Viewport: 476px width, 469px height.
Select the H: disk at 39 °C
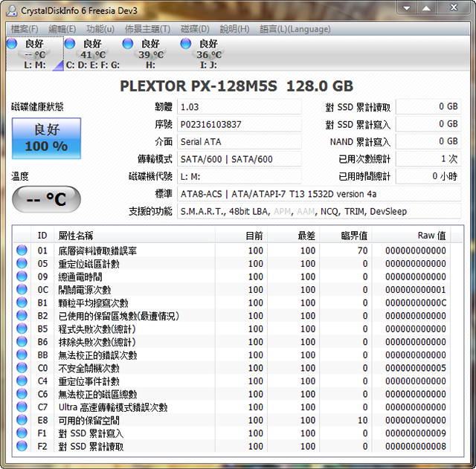pos(150,54)
